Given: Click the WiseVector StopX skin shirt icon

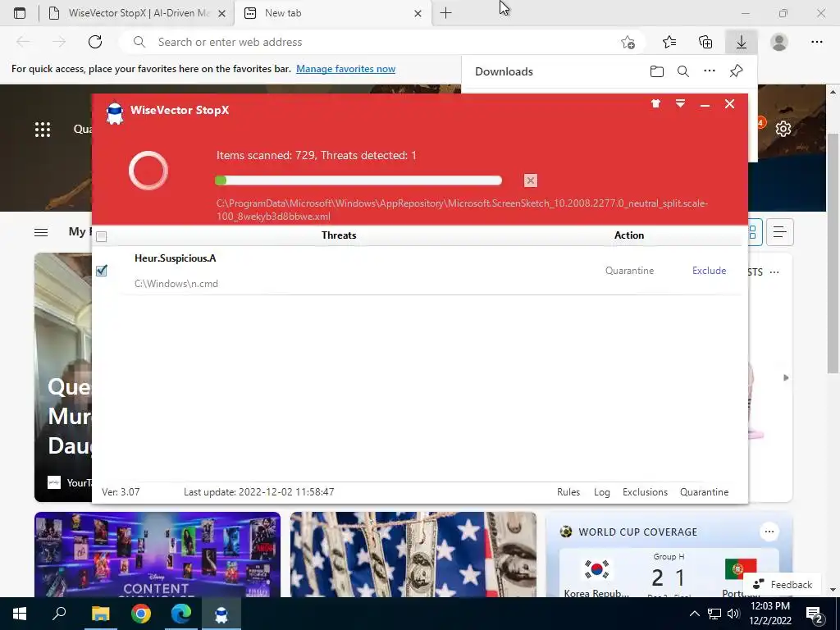Looking at the screenshot, I should click(x=655, y=104).
